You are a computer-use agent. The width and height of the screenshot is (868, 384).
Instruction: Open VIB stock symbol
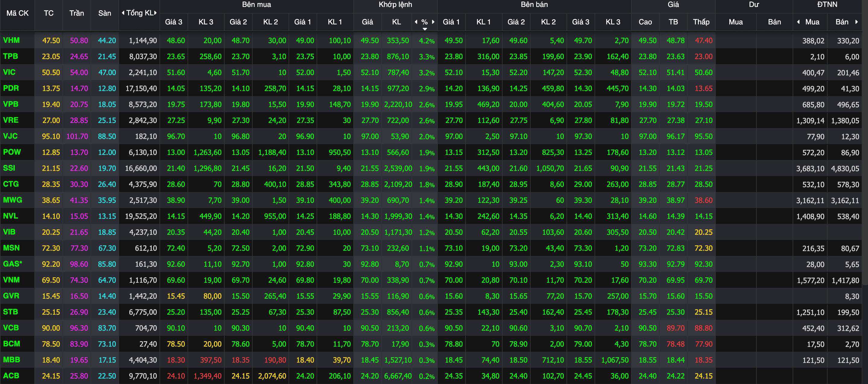(9, 232)
